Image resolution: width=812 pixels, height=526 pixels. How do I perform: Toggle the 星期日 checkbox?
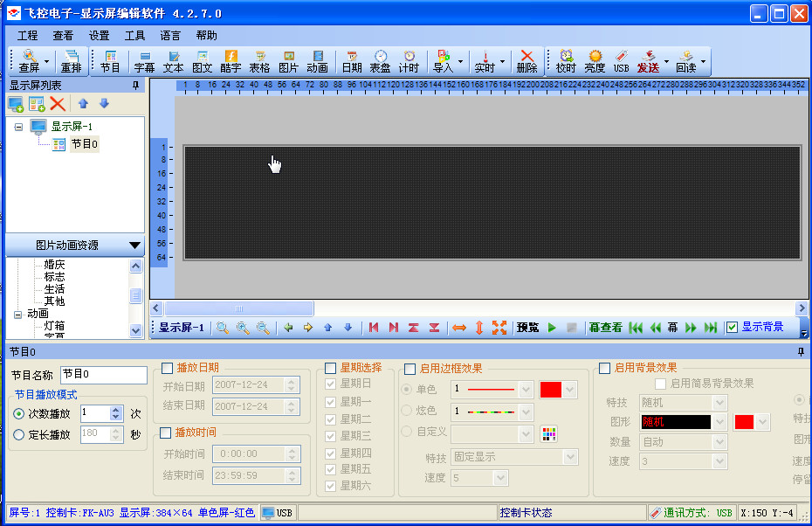point(330,384)
